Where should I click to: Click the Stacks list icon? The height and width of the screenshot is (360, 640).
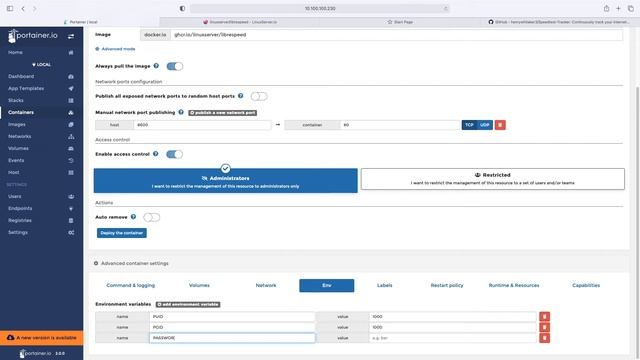click(71, 100)
